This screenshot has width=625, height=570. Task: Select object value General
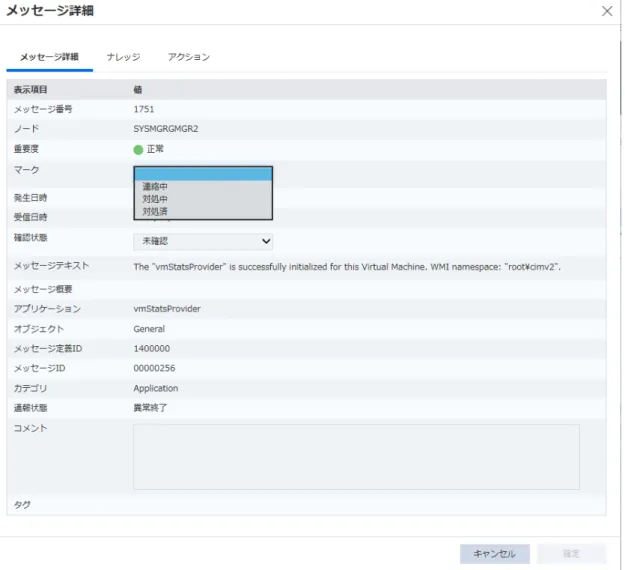point(149,329)
